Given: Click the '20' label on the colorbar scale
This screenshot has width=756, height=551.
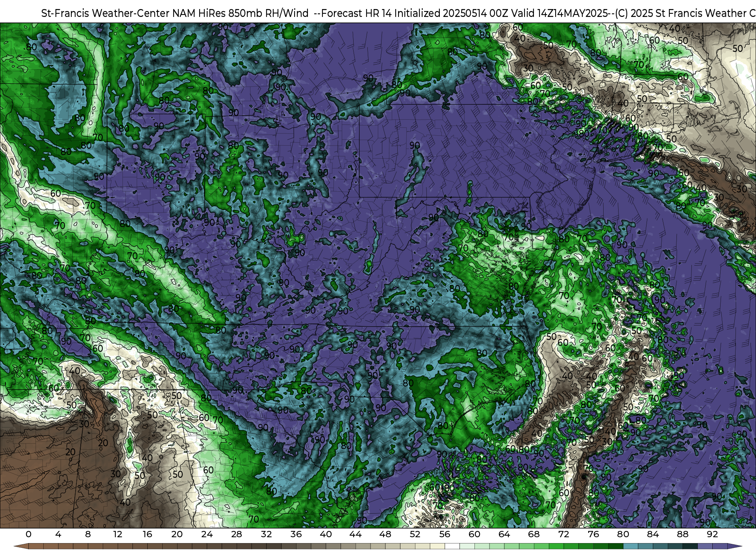Looking at the screenshot, I should [177, 534].
